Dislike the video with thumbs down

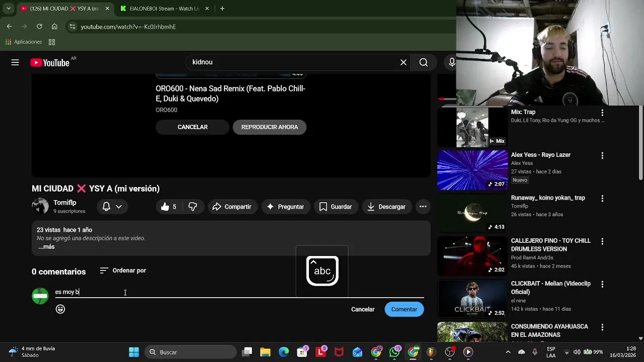pyautogui.click(x=193, y=207)
